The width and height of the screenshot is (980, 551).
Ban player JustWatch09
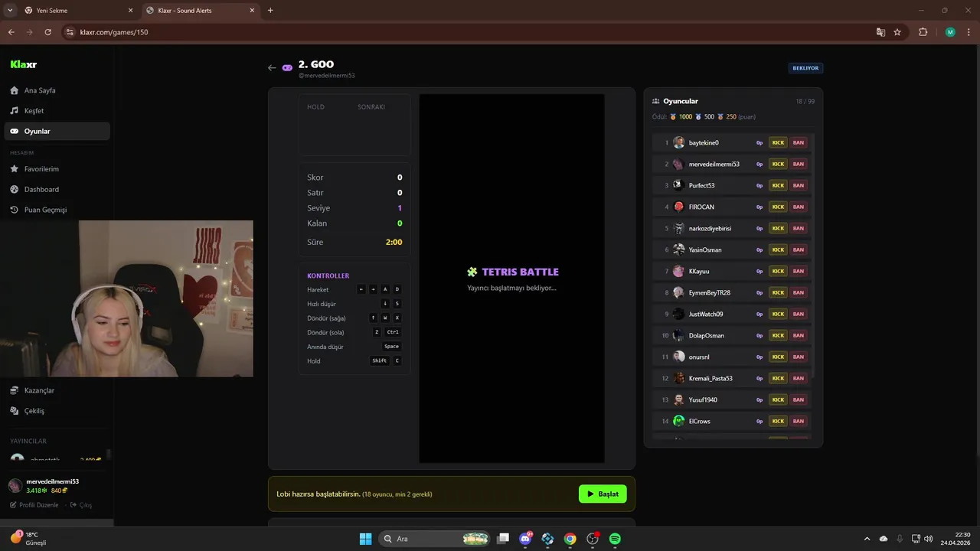click(x=799, y=314)
